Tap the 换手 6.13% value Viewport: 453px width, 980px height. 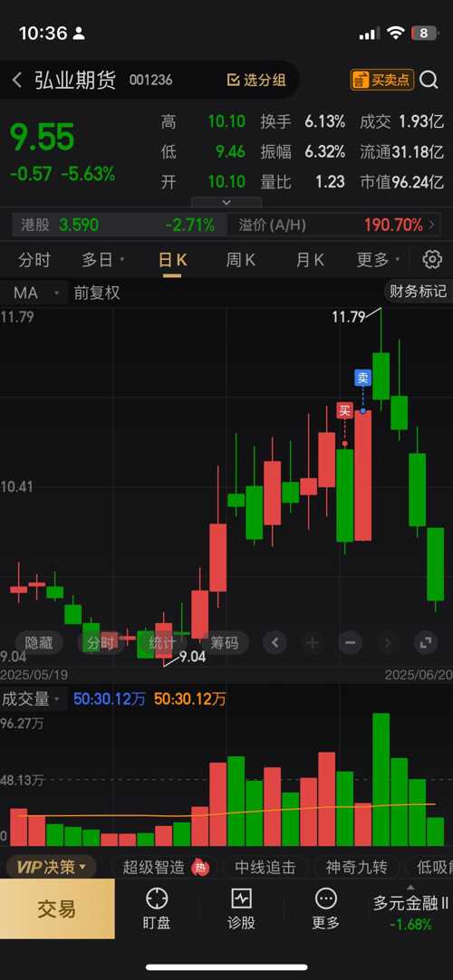325,122
